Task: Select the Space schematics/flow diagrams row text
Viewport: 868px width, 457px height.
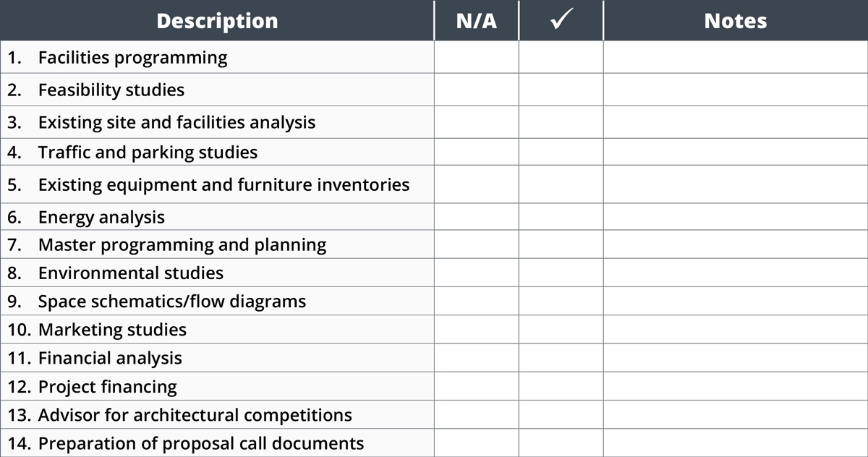Action: [172, 302]
